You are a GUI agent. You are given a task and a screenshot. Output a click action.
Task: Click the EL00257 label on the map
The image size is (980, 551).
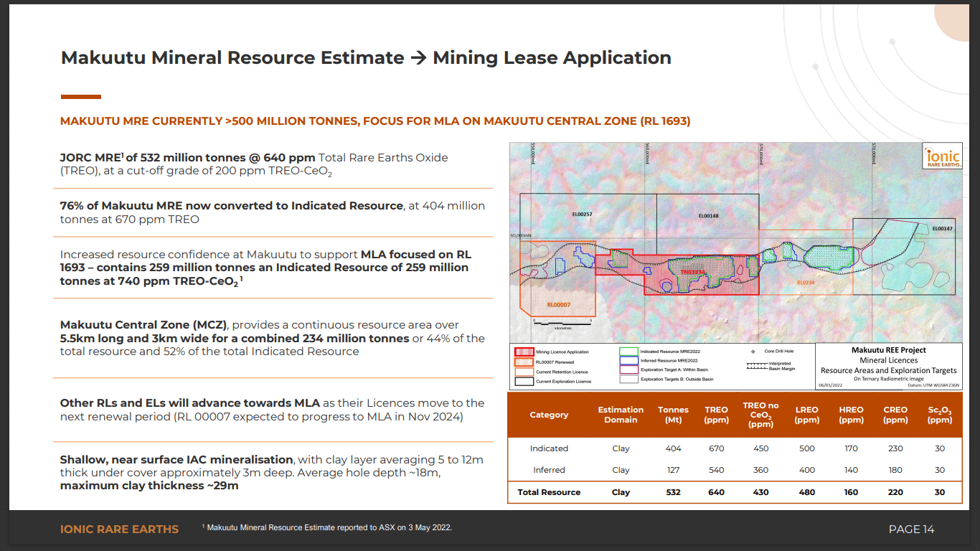(x=582, y=215)
